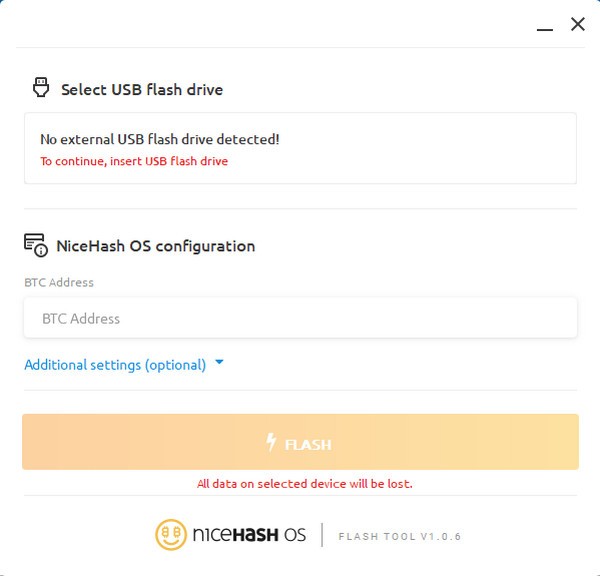Click the vertical divider beside the nicehash OS logo

coord(322,535)
